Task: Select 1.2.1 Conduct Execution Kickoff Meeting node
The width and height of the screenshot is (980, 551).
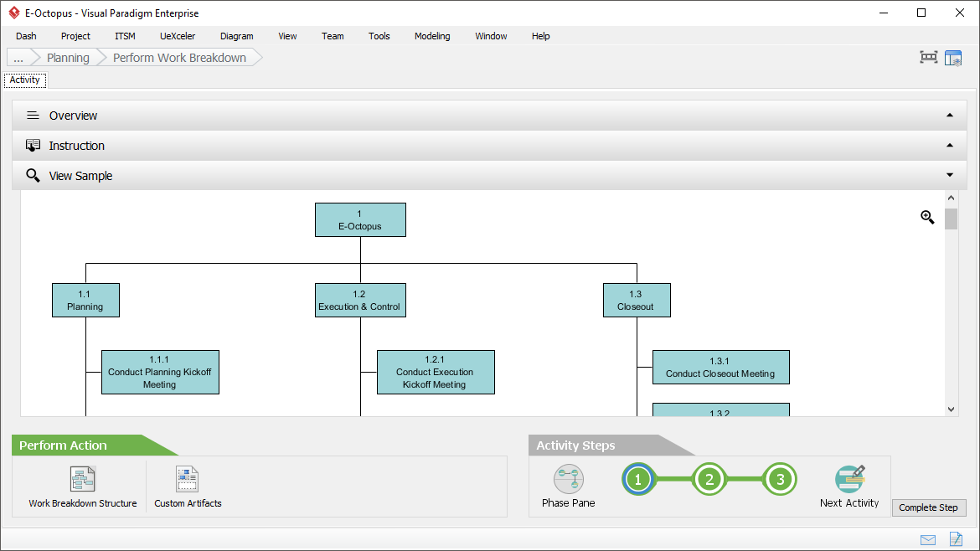Action: tap(436, 373)
